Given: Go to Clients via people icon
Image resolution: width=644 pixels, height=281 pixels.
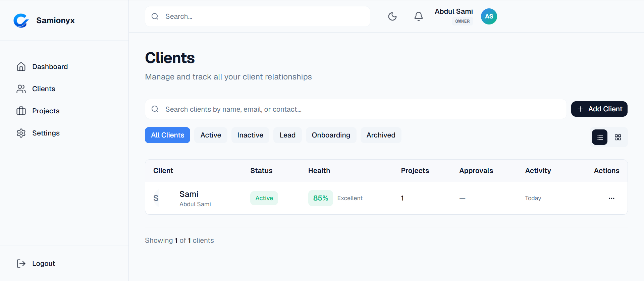Looking at the screenshot, I should [21, 89].
